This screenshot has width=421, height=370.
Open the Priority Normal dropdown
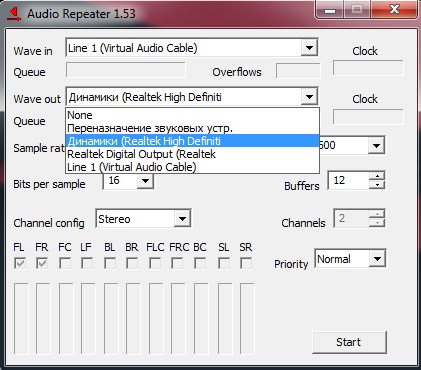pos(377,259)
